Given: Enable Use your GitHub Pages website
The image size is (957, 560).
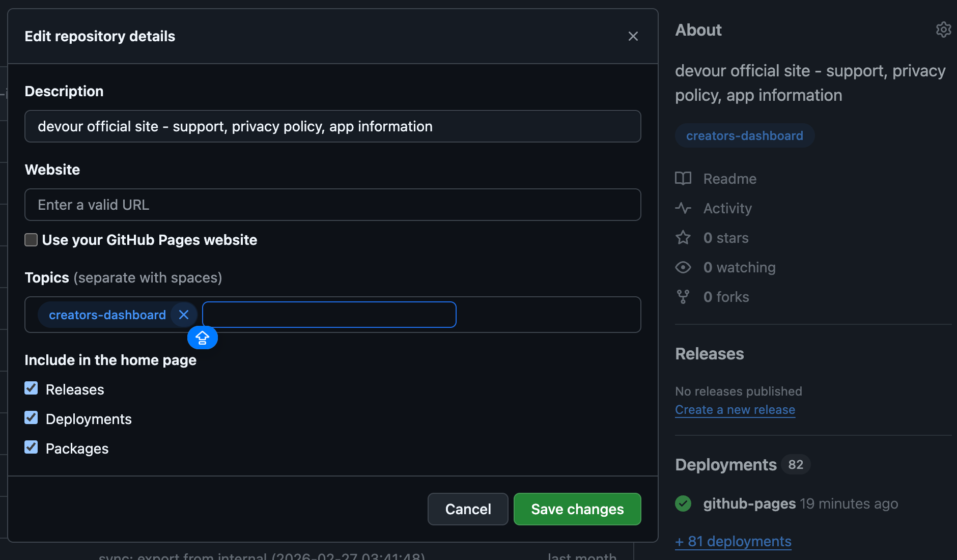Looking at the screenshot, I should coord(31,239).
